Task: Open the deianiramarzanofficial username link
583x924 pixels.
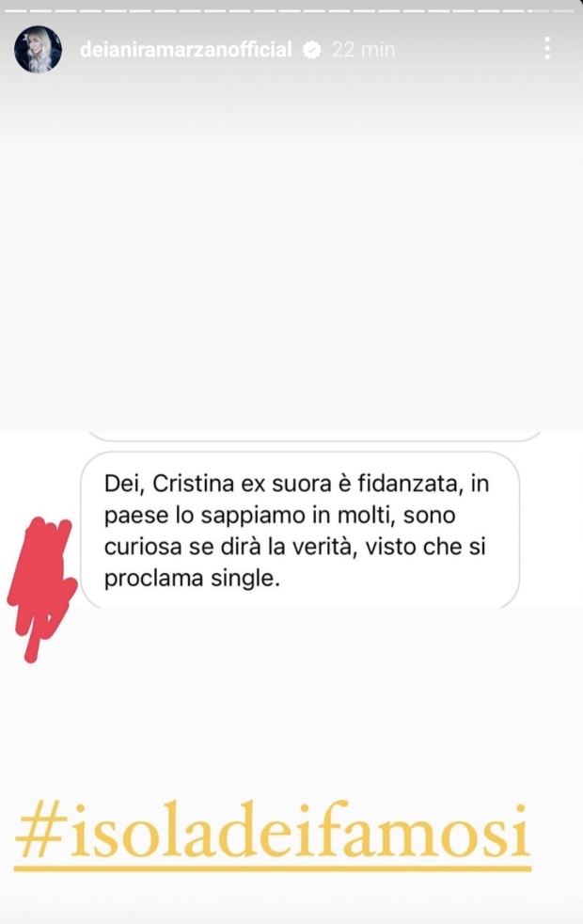Action: tap(185, 50)
